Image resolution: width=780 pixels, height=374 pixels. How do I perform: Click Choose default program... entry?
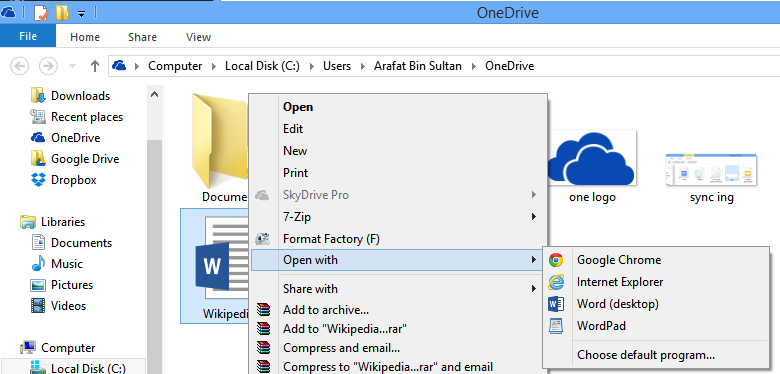(656, 355)
